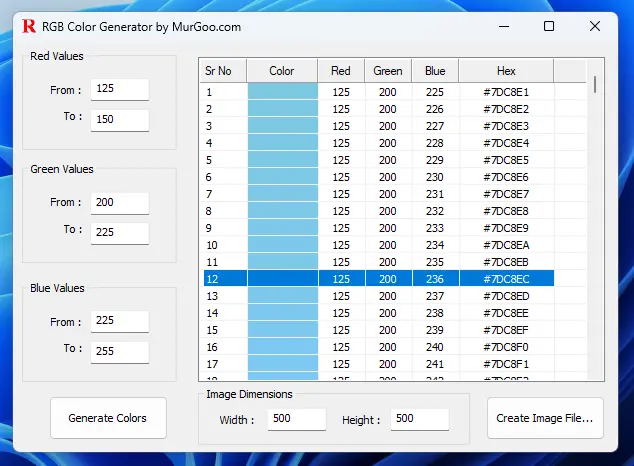Select hex value #7DC8E2
This screenshot has width=634, height=466.
point(506,109)
